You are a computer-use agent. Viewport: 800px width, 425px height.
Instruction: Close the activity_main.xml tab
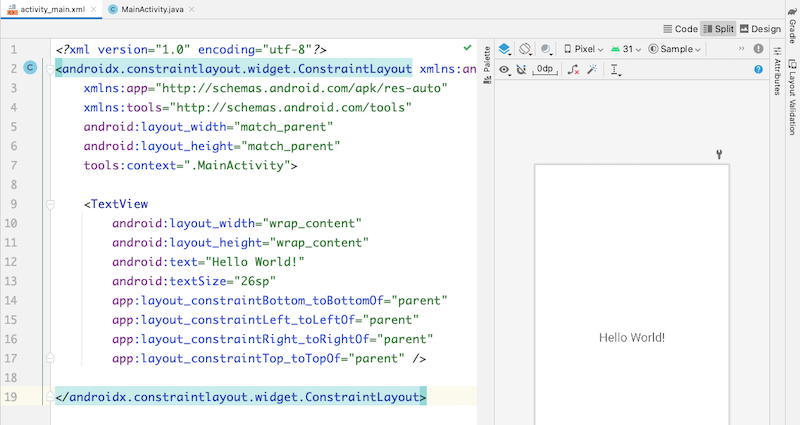[x=93, y=9]
